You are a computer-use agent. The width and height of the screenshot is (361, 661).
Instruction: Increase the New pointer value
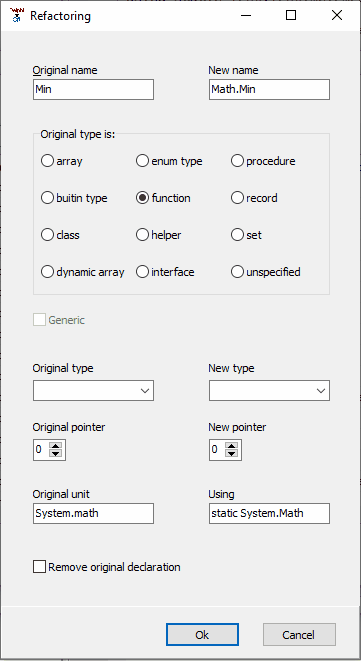coord(232,446)
